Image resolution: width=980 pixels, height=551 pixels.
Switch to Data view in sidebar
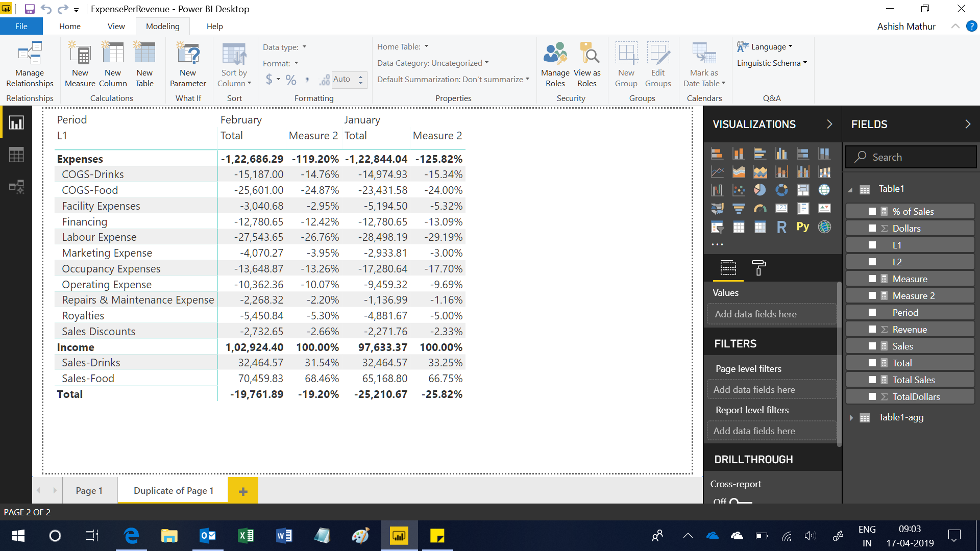pyautogui.click(x=16, y=155)
